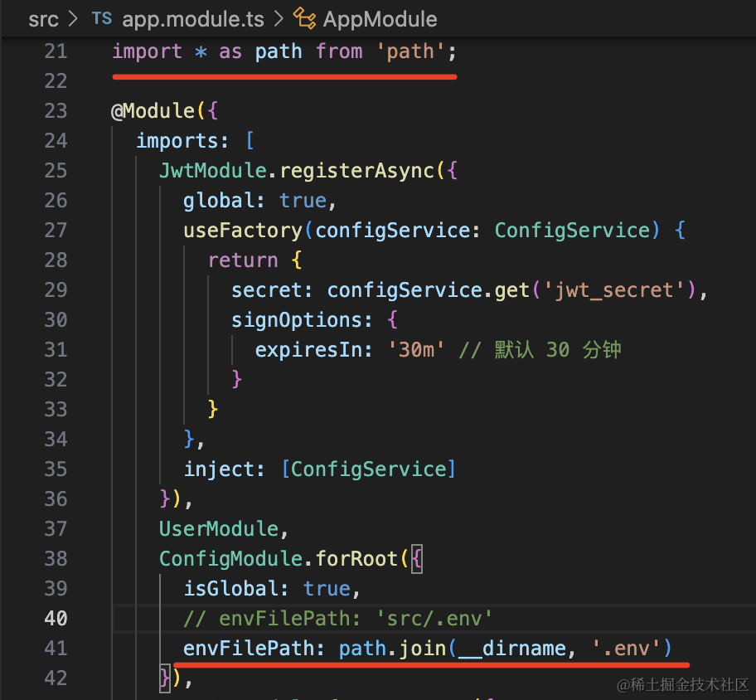Click the TS file icon in breadcrumb
The width and height of the screenshot is (756, 700).
point(101,18)
